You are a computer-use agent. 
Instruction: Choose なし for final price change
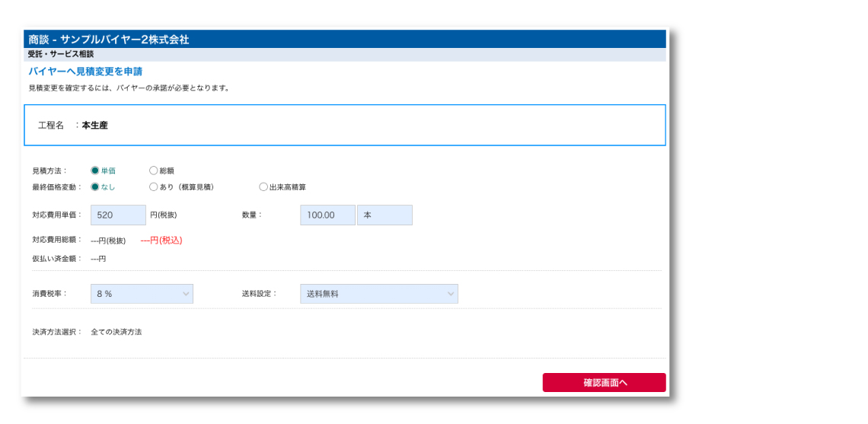tap(95, 186)
